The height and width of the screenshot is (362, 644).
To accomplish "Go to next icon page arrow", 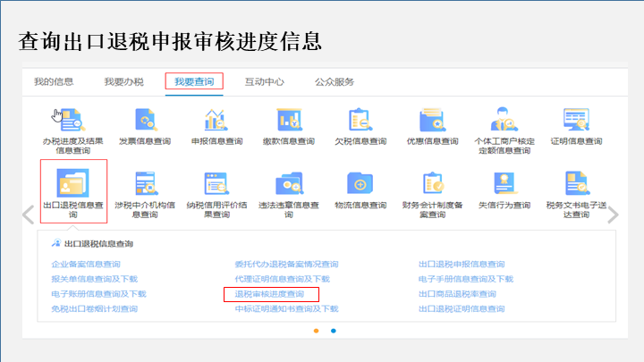I will (x=613, y=215).
